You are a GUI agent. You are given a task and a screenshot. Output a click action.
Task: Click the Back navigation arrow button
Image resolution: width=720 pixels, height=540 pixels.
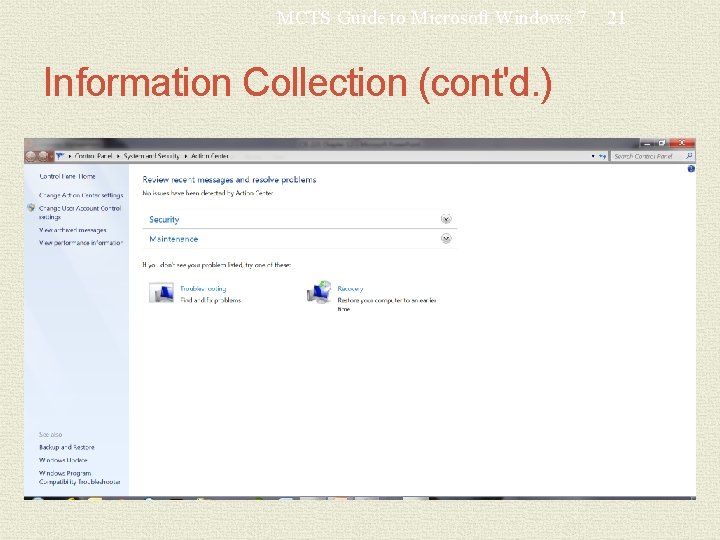31,156
